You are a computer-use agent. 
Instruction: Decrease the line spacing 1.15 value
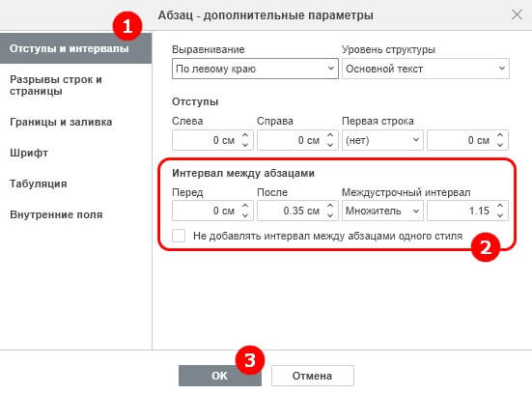click(x=500, y=215)
